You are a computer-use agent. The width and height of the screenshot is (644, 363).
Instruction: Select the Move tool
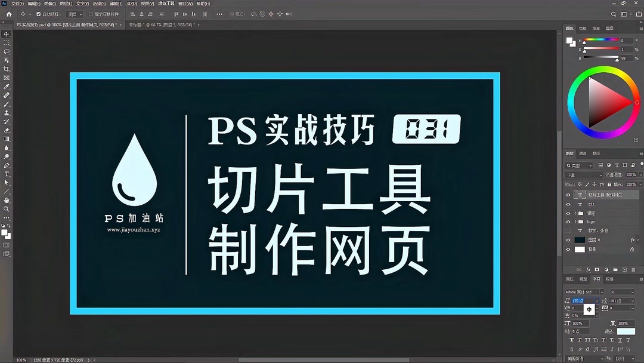(7, 33)
